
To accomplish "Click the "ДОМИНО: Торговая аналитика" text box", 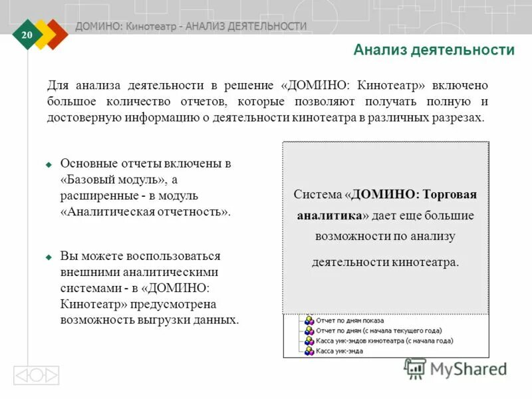I will pos(384,226).
